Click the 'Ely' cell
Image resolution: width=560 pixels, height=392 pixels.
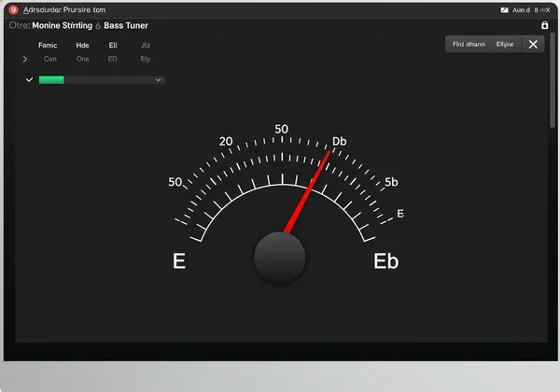[145, 59]
